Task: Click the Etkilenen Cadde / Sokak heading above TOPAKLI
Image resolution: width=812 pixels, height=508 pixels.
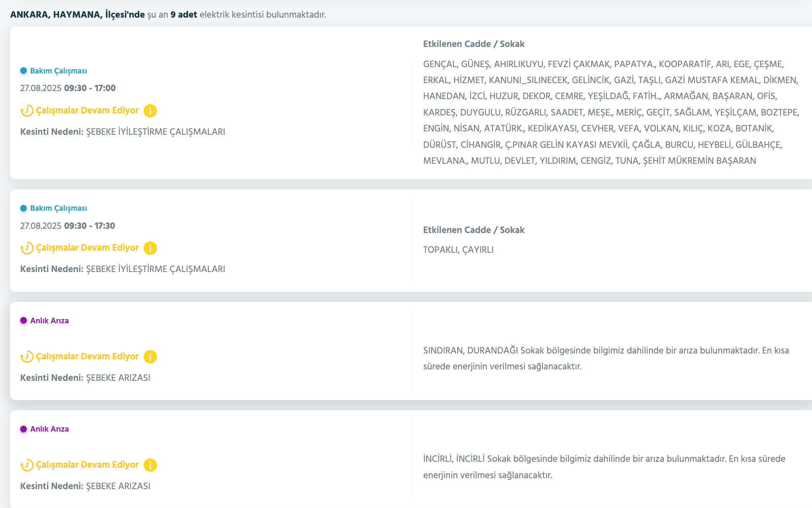Action: pos(474,230)
